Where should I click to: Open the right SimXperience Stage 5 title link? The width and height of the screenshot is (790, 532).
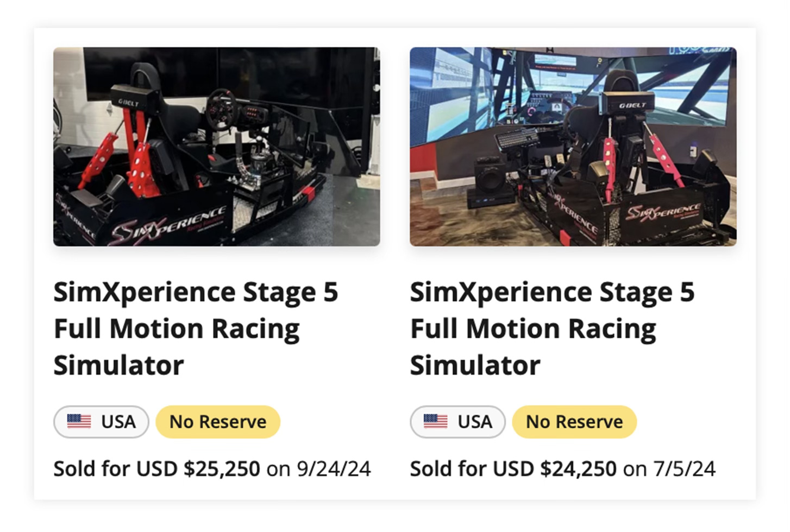coord(552,328)
